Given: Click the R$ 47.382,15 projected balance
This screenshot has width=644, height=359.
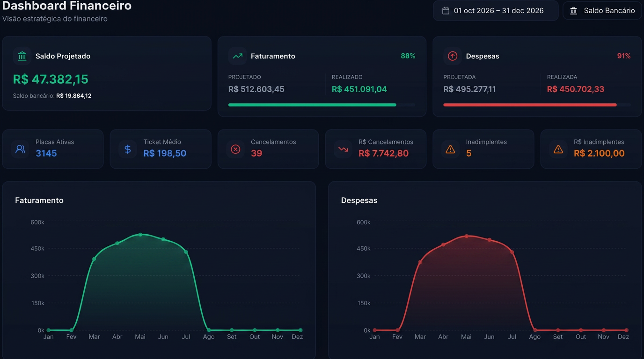Looking at the screenshot, I should [51, 79].
